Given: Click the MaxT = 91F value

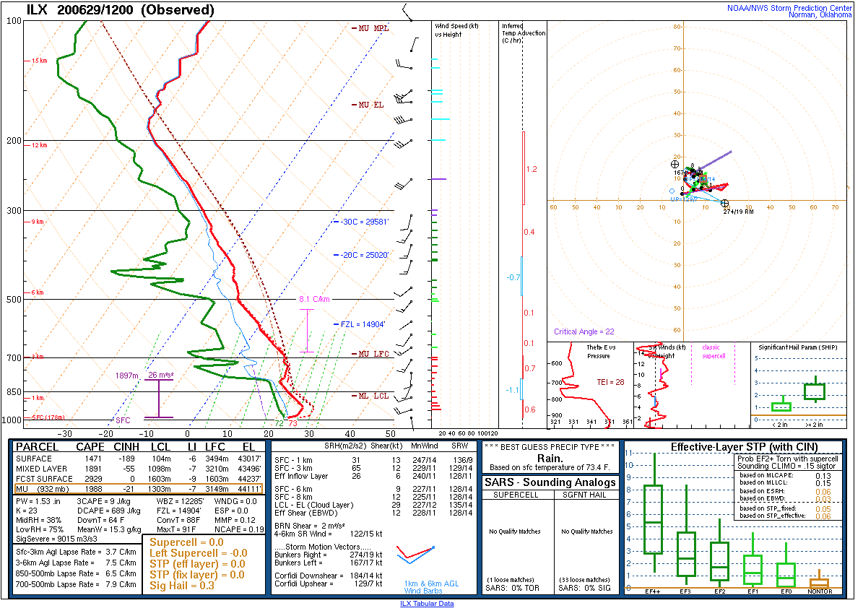Looking at the screenshot, I should click(176, 529).
